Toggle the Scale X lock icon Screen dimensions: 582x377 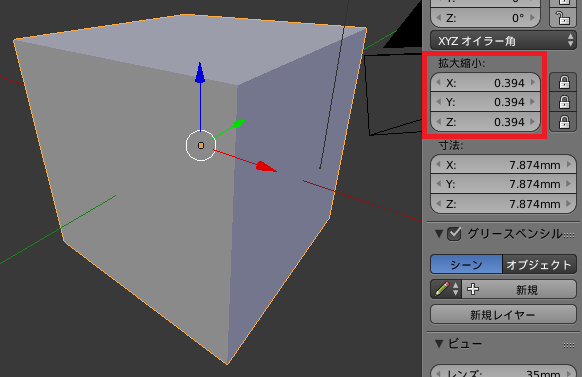(x=564, y=82)
